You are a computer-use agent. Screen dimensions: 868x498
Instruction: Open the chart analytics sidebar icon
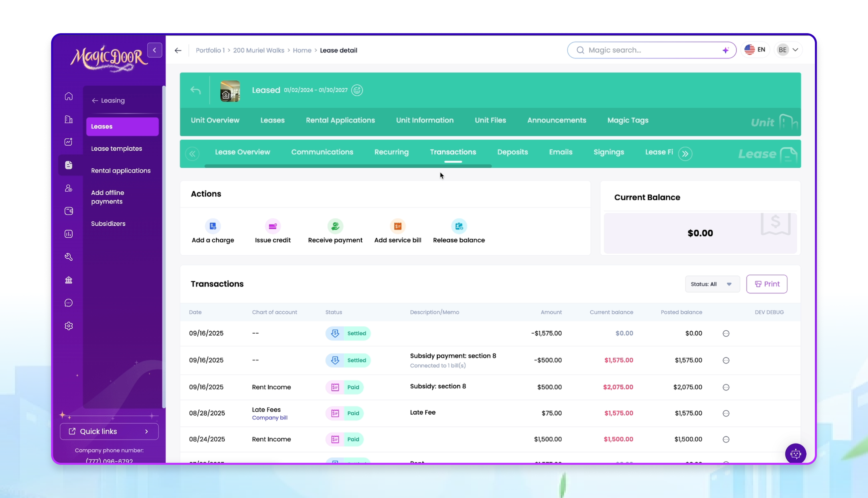click(x=69, y=142)
